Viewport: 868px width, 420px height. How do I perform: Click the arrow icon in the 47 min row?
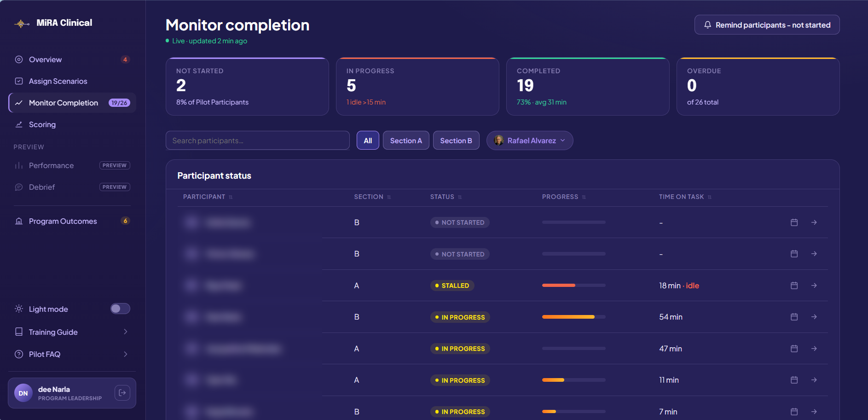(814, 349)
